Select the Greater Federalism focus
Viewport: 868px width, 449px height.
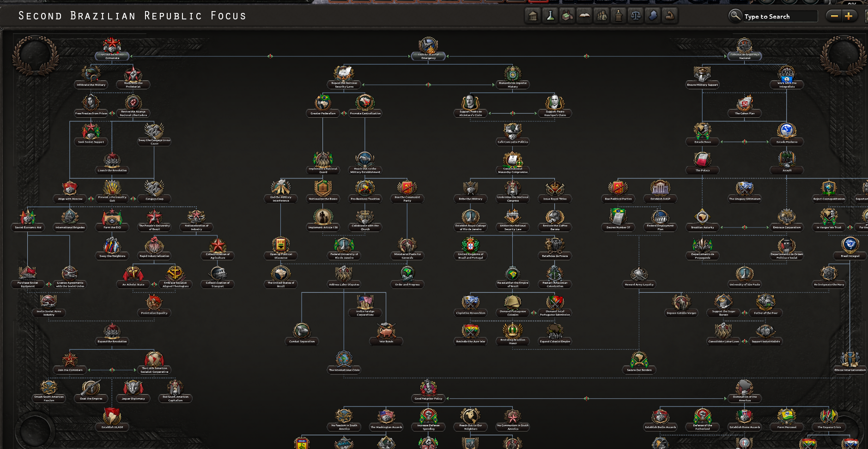323,106
